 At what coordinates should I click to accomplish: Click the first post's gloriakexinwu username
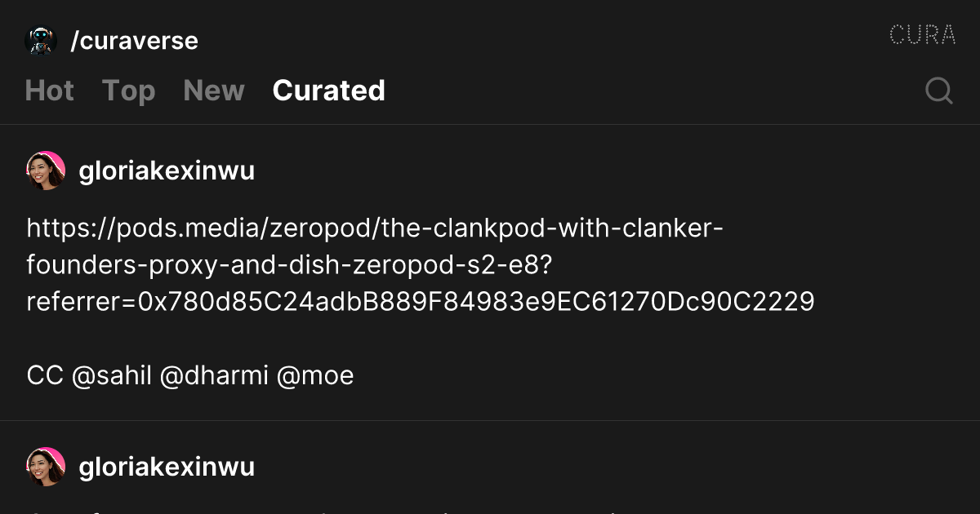pos(167,171)
